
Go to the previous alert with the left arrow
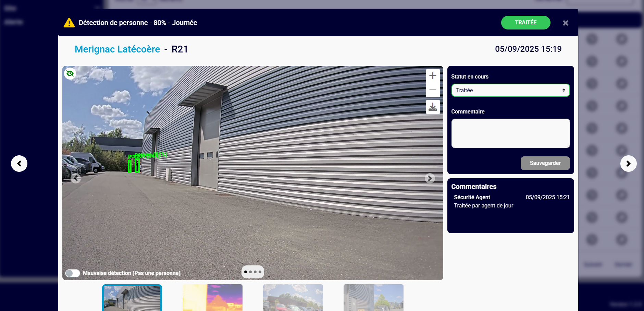[x=19, y=164]
